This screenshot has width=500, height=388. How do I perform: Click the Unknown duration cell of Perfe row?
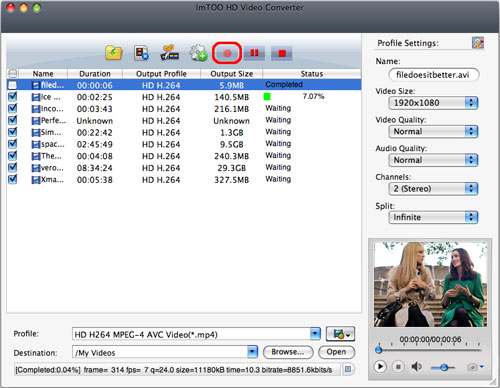tap(95, 121)
